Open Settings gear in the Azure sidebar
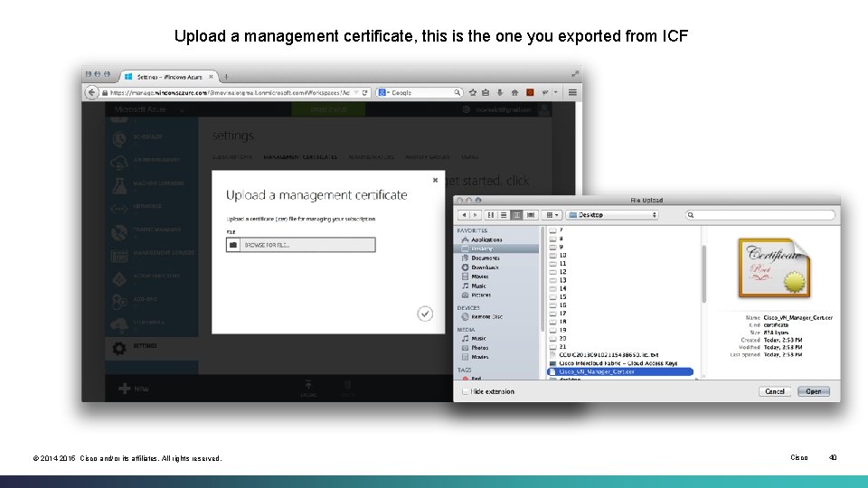Viewport: 868px width, 488px height. [119, 348]
